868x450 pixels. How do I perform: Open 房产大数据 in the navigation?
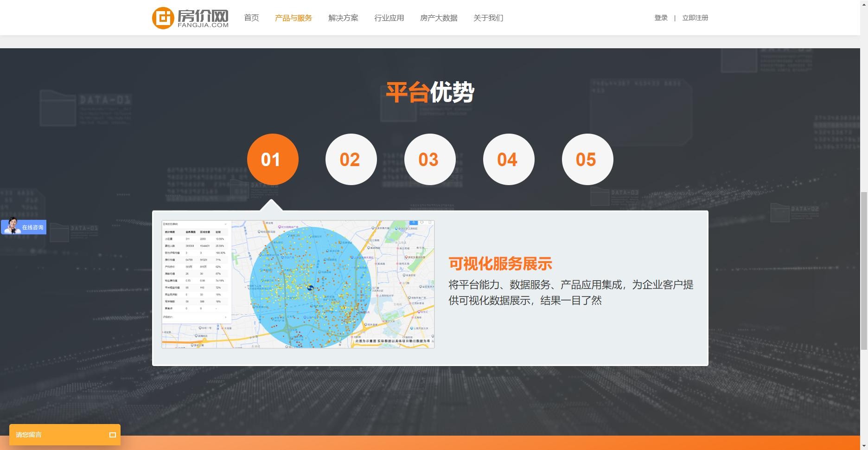(439, 18)
